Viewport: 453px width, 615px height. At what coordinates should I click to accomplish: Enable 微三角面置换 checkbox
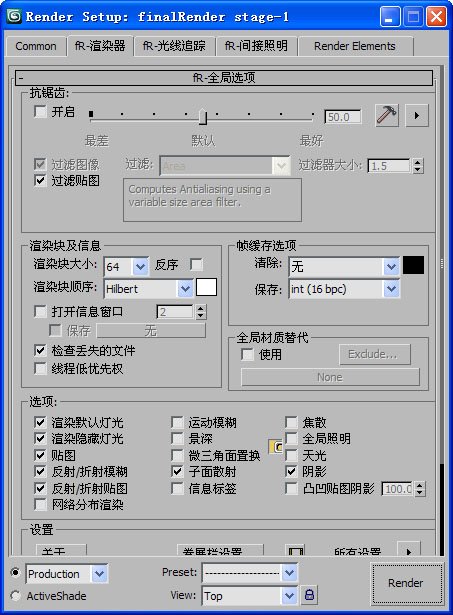point(177,455)
